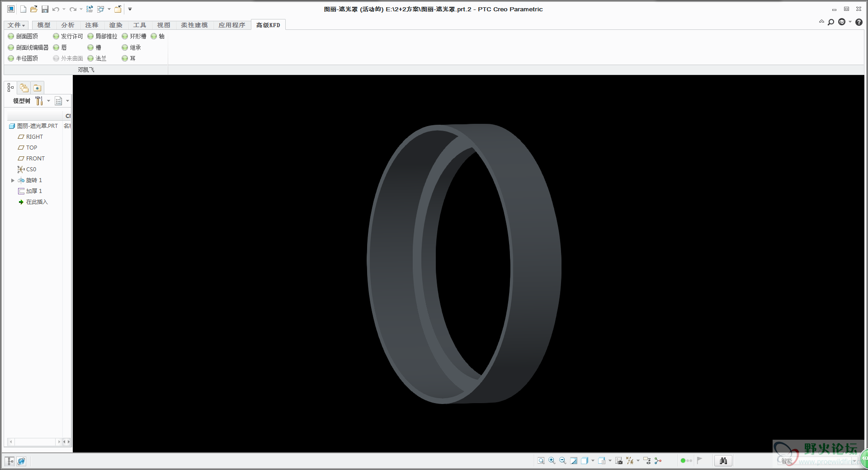Switch to the 柔性建模 ribbon tab
The image size is (868, 470).
click(x=194, y=25)
